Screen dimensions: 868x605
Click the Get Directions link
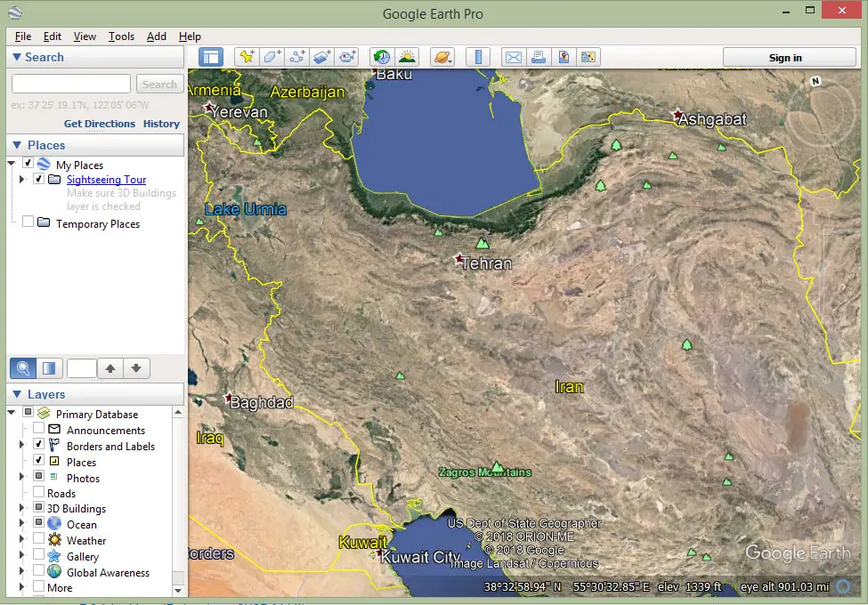point(99,124)
